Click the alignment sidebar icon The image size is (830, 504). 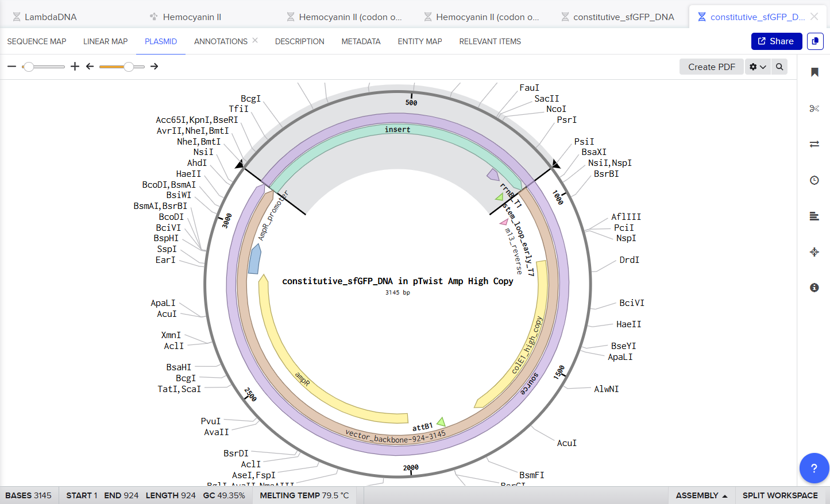[x=814, y=216]
